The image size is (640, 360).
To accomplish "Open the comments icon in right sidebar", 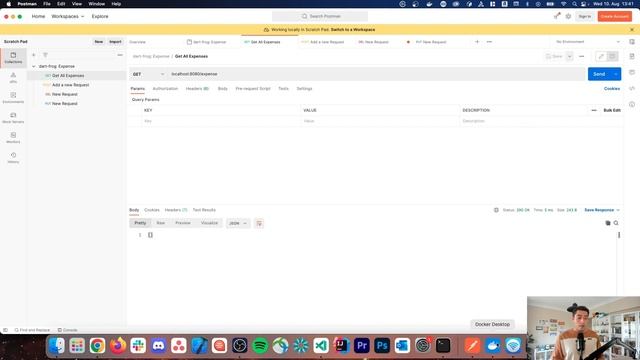I will (632, 72).
